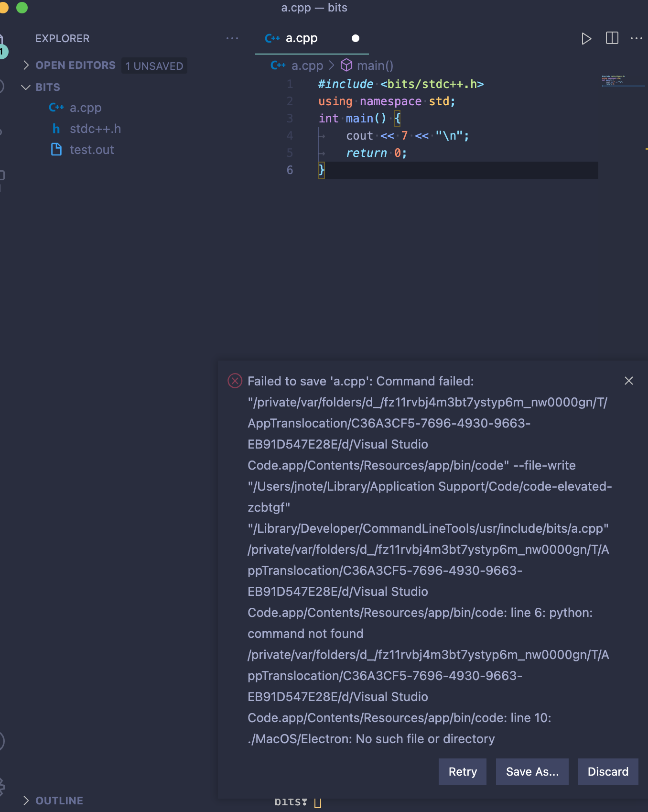648x812 pixels.
Task: Place cursor on line 6 closing brace
Action: click(x=322, y=170)
